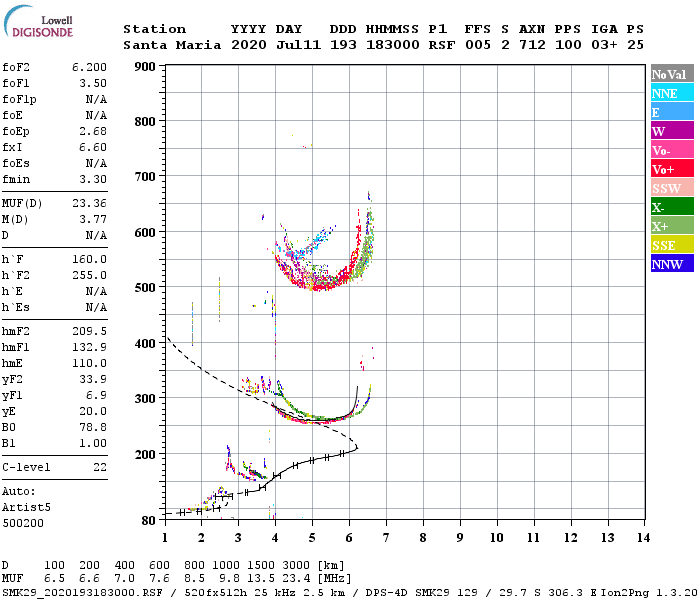This screenshot has width=700, height=600.
Task: Click the SMK29_2020193183000.RSF filename
Action: tap(83, 592)
